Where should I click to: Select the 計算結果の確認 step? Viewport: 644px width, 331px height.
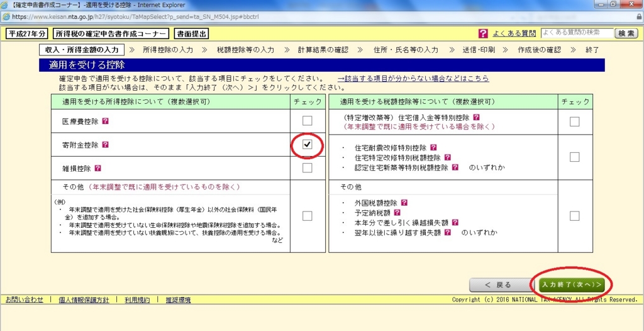323,50
